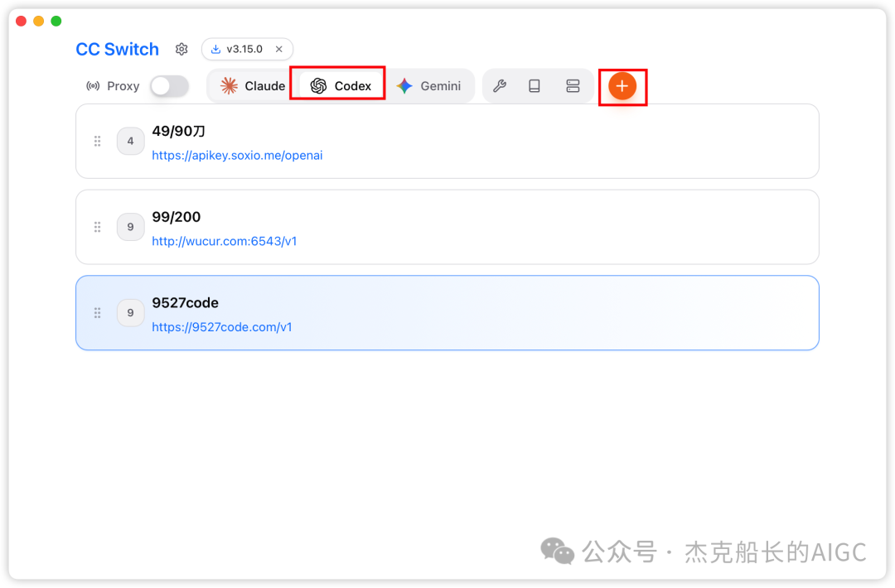Screen dimensions: 895x588
Task: Click the Proxy broadcast icon
Action: tap(93, 86)
